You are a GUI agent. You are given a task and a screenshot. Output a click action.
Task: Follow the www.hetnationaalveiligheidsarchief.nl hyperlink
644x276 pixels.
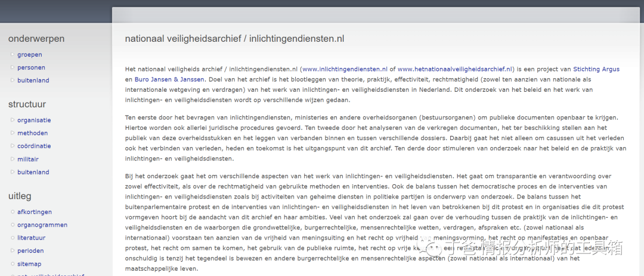tap(456, 69)
